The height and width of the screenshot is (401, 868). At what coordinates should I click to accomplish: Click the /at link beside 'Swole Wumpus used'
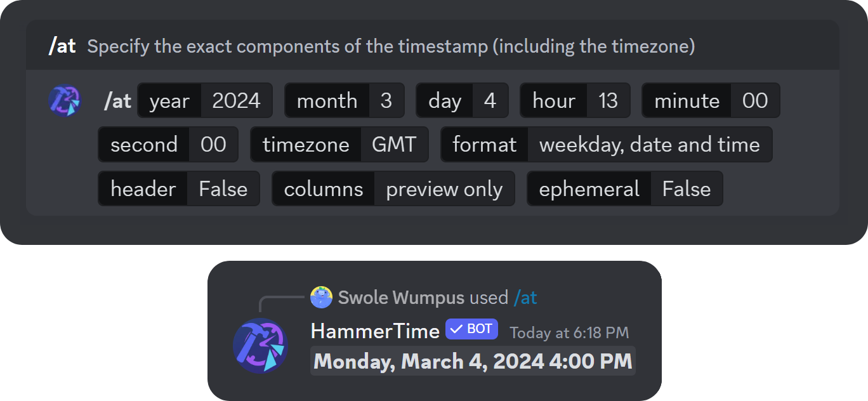click(527, 297)
